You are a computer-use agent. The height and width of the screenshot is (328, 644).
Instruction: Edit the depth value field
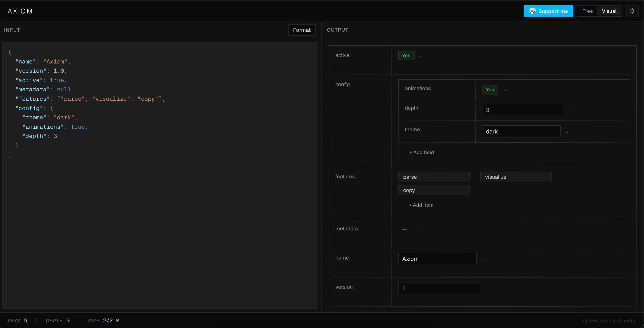pos(523,110)
